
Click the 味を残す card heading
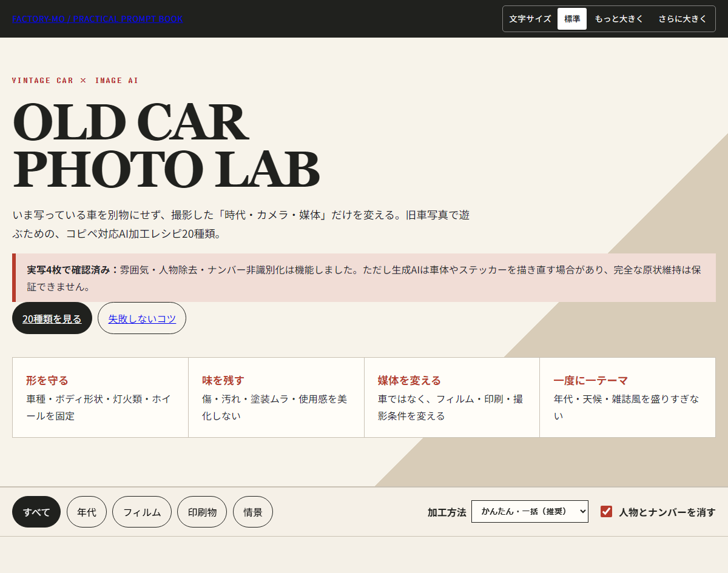click(223, 380)
